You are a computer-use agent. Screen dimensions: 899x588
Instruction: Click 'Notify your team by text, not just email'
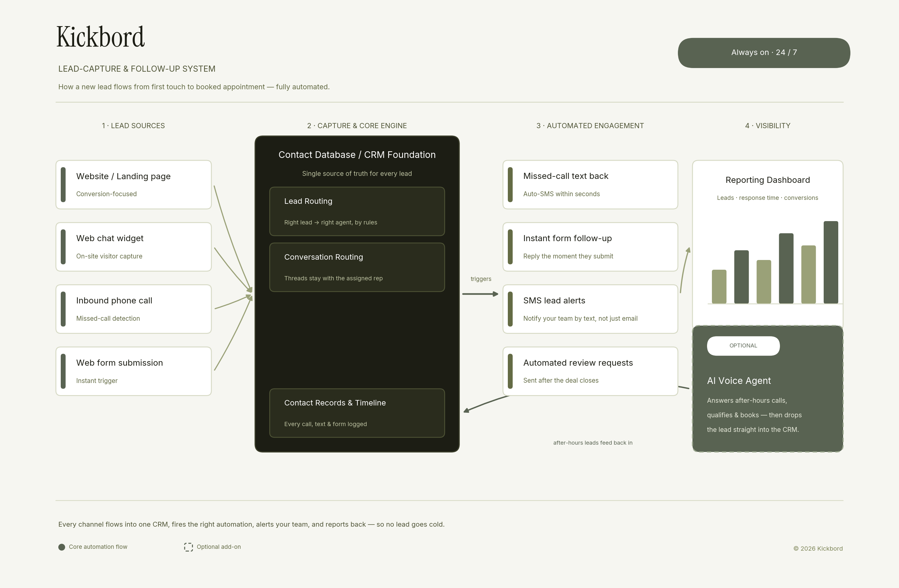580,318
